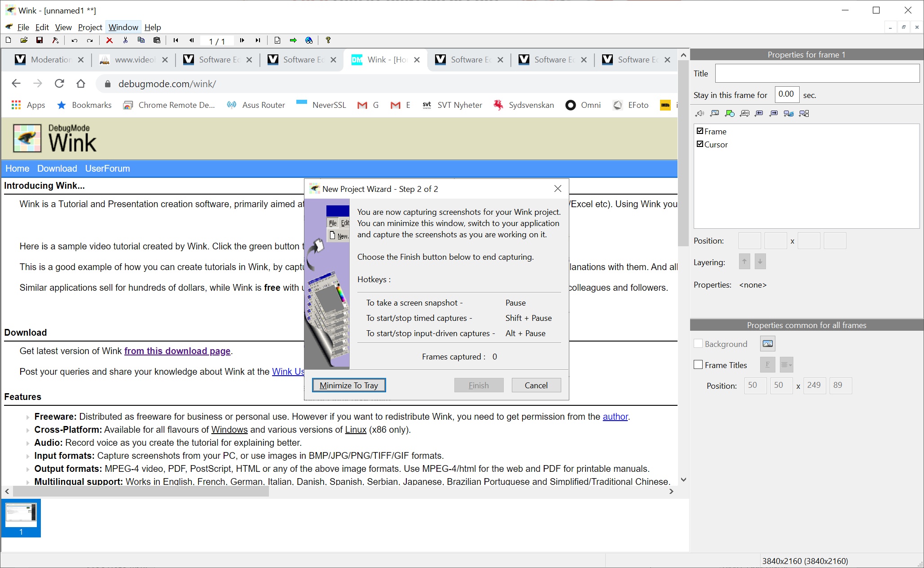This screenshot has height=568, width=924.
Task: Click the Stay in this frame duration field
Action: click(x=786, y=94)
